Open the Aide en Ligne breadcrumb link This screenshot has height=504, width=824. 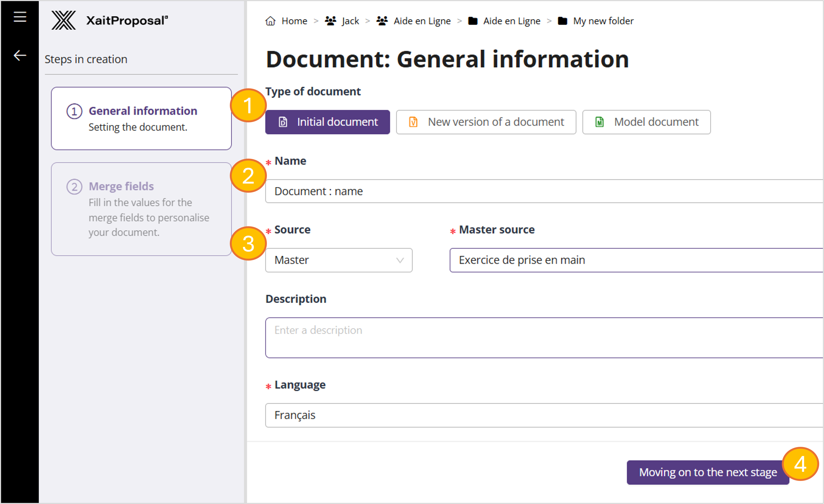click(422, 21)
